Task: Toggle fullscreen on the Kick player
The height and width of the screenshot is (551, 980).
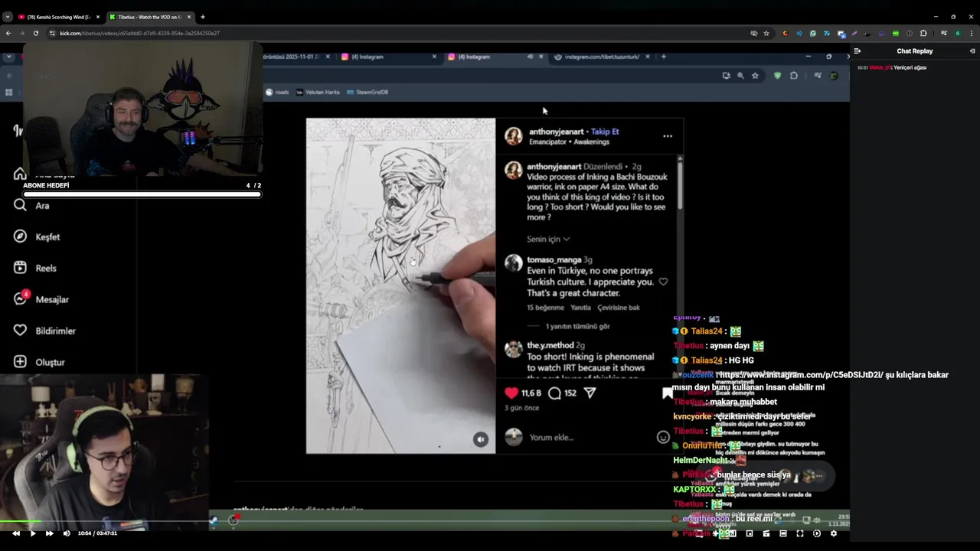Action: (x=800, y=533)
